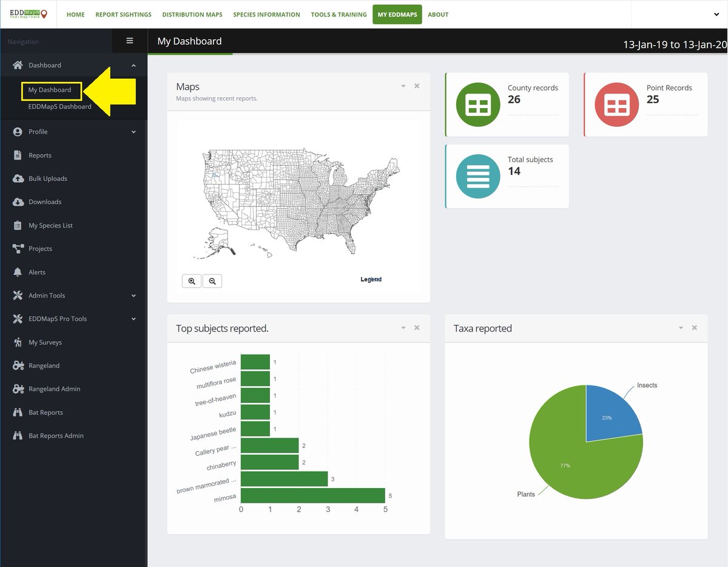Open the HOME menu
728x567 pixels.
[75, 15]
